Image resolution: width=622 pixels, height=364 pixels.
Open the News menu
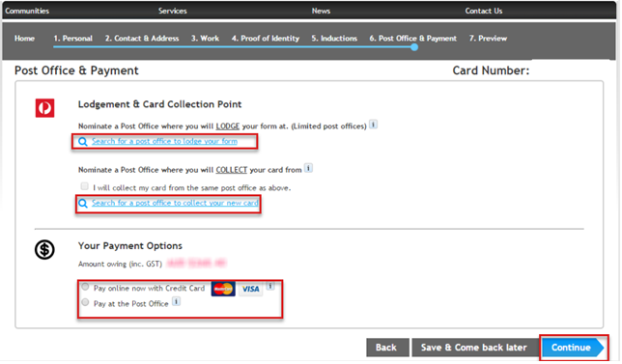pyautogui.click(x=321, y=11)
